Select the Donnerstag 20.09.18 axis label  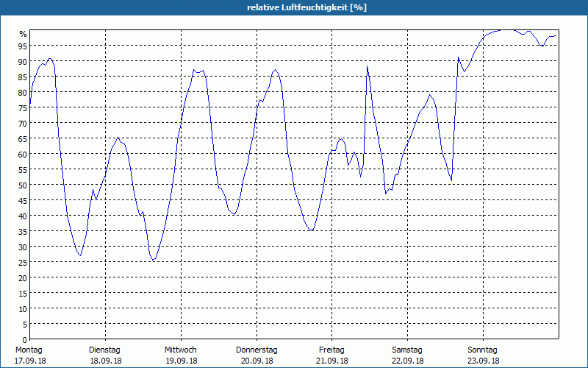coord(257,355)
